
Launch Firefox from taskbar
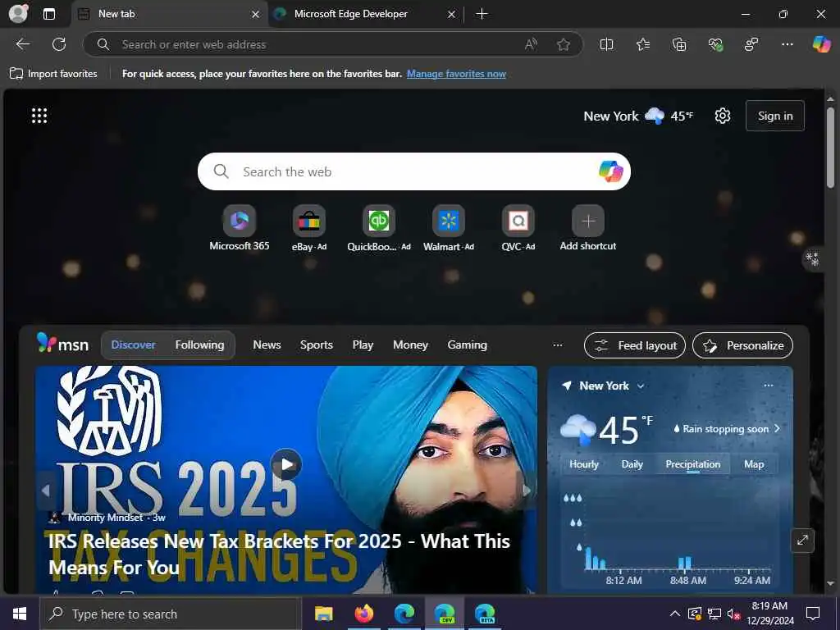pos(364,614)
